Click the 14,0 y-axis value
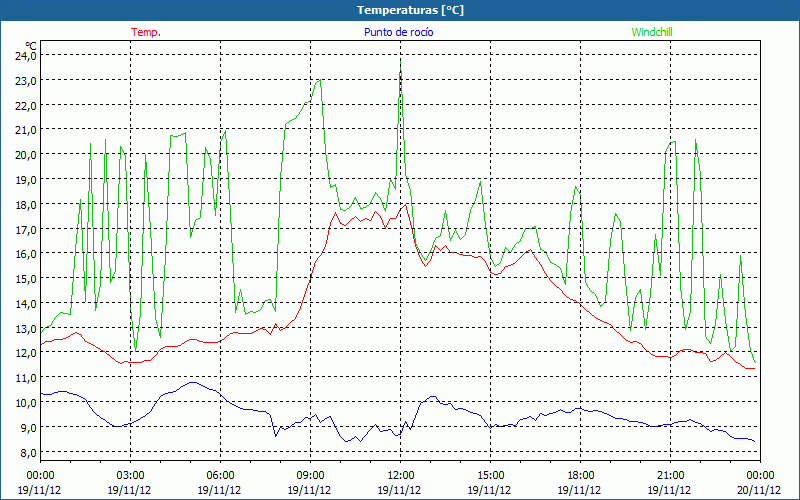Viewport: 800px width, 500px height. [26, 304]
